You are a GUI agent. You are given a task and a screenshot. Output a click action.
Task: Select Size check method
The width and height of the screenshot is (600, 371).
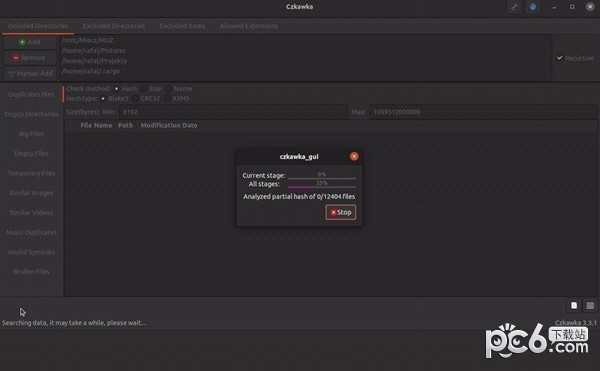[x=151, y=88]
